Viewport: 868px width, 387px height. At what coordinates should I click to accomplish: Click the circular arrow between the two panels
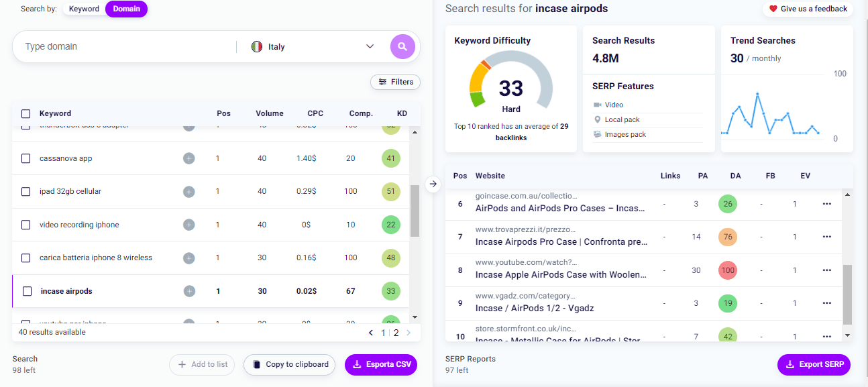433,182
